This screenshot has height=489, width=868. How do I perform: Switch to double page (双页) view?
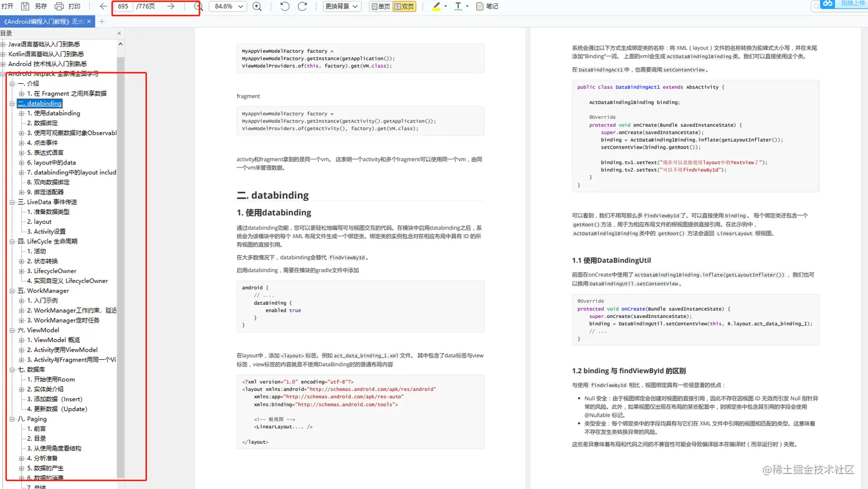404,6
